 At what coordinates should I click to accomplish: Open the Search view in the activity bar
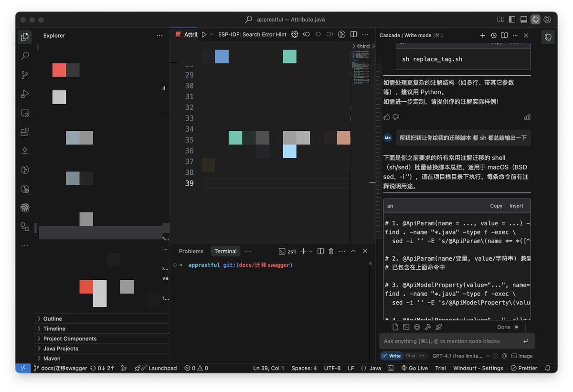tap(25, 56)
